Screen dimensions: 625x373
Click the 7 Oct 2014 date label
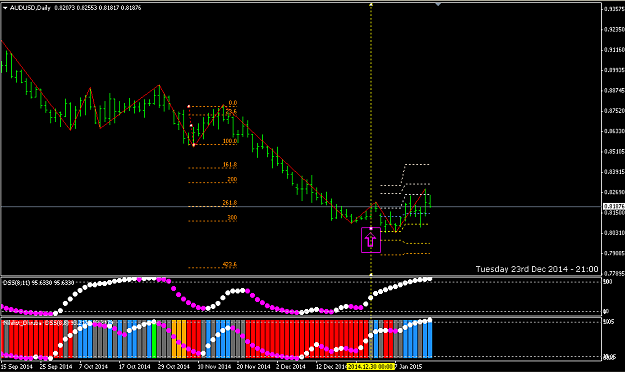coord(93,366)
